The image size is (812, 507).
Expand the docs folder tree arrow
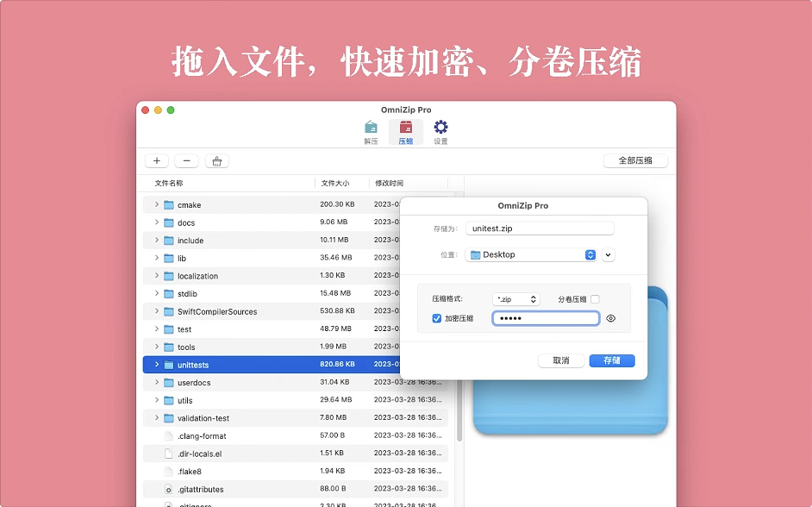[156, 222]
